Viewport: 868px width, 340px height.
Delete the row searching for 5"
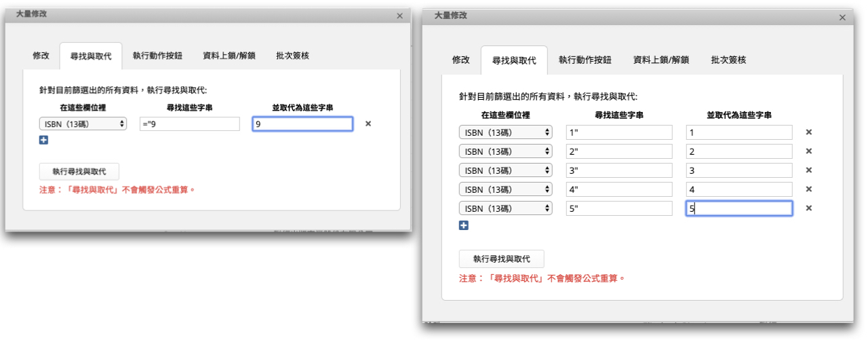tap(808, 208)
